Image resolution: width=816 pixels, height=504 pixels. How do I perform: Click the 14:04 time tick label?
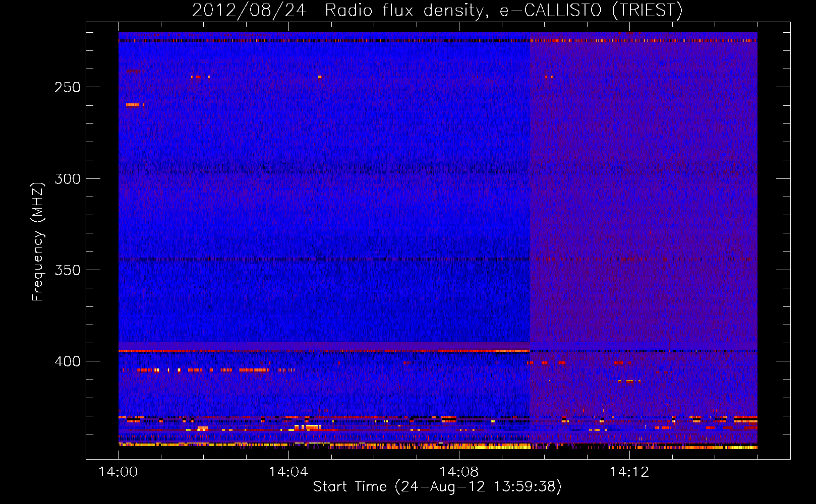click(x=288, y=472)
